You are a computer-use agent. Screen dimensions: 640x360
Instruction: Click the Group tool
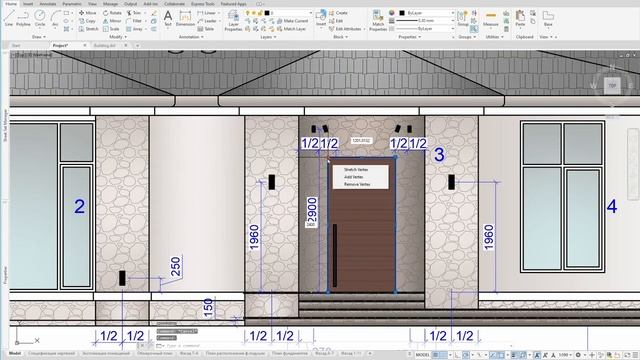click(x=462, y=19)
